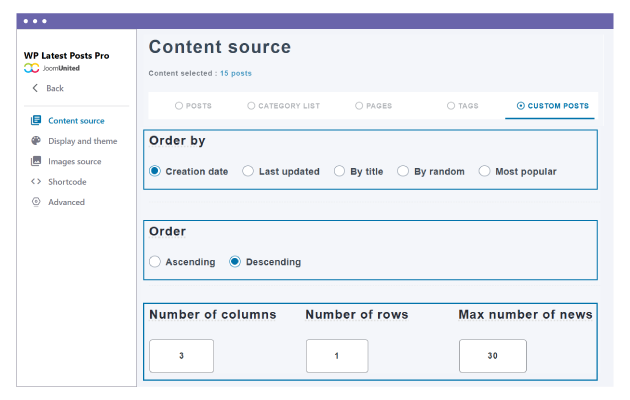Pick the By random radio option
630x400 pixels.
tap(404, 171)
